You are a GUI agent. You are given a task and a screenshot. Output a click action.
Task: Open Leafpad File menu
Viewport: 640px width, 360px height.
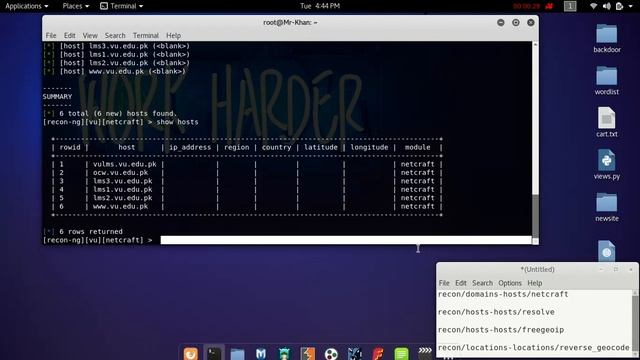(444, 283)
